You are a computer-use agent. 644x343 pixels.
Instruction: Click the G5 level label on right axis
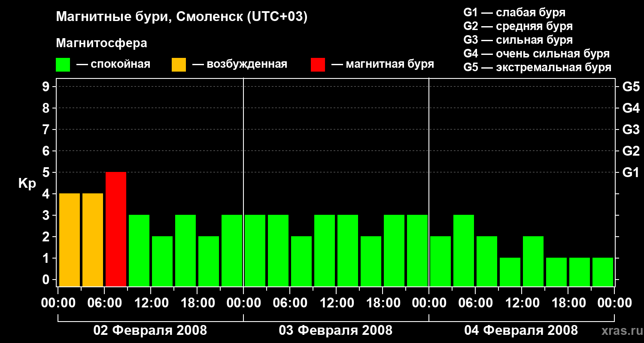[x=631, y=87]
